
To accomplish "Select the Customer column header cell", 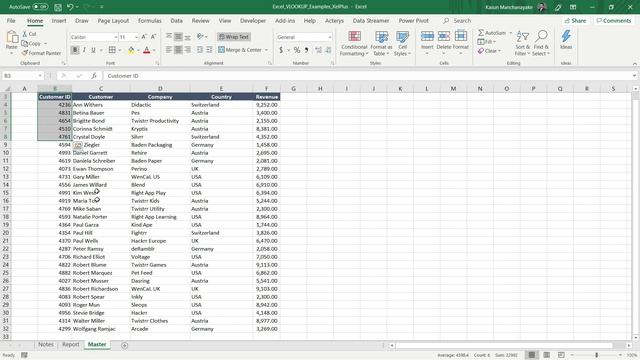I will pyautogui.click(x=101, y=97).
